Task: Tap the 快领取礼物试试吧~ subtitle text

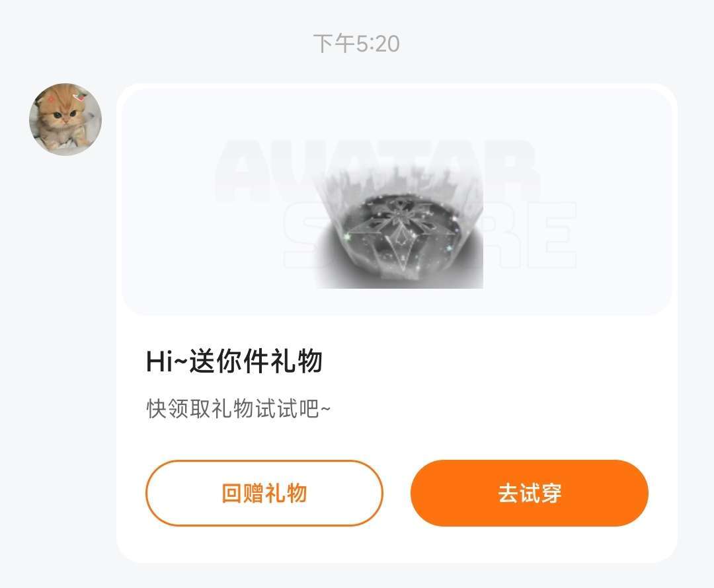Action: [x=238, y=408]
